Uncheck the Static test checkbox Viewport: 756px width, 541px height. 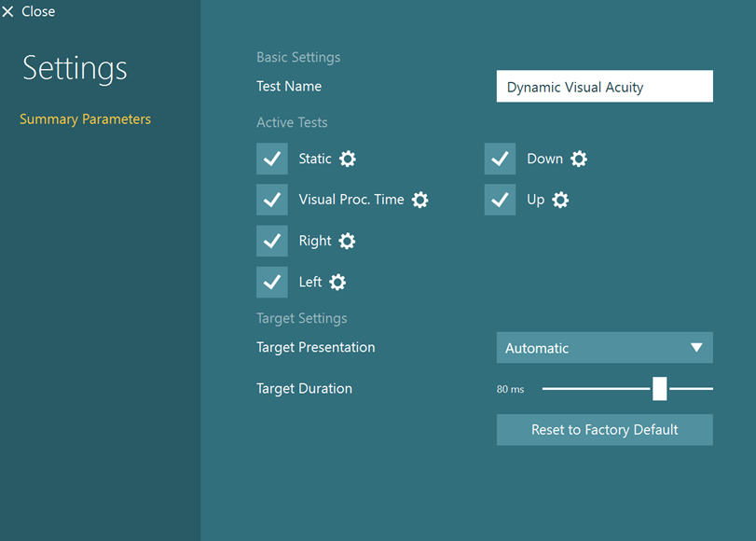click(272, 159)
